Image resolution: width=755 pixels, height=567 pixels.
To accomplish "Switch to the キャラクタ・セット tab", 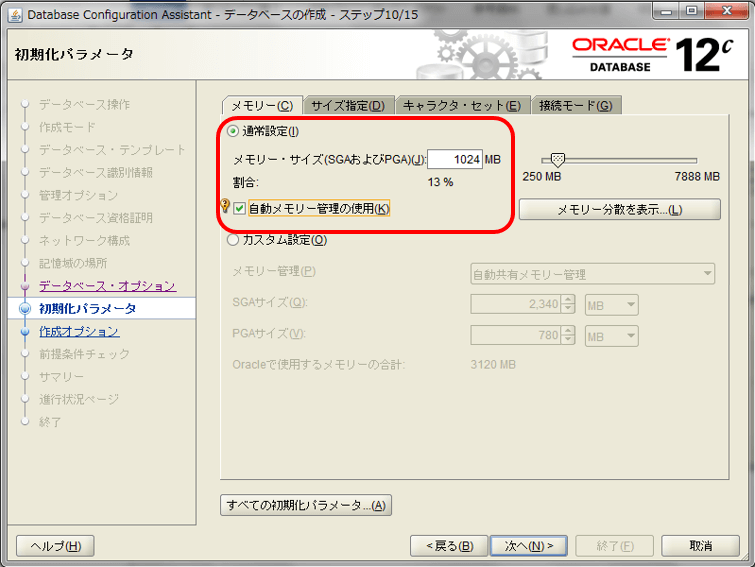I will [462, 105].
